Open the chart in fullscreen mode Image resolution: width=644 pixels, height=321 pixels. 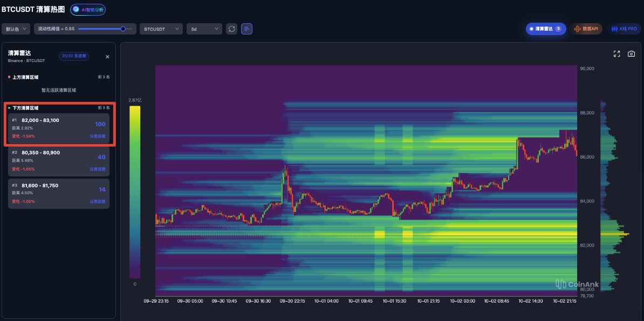[616, 54]
